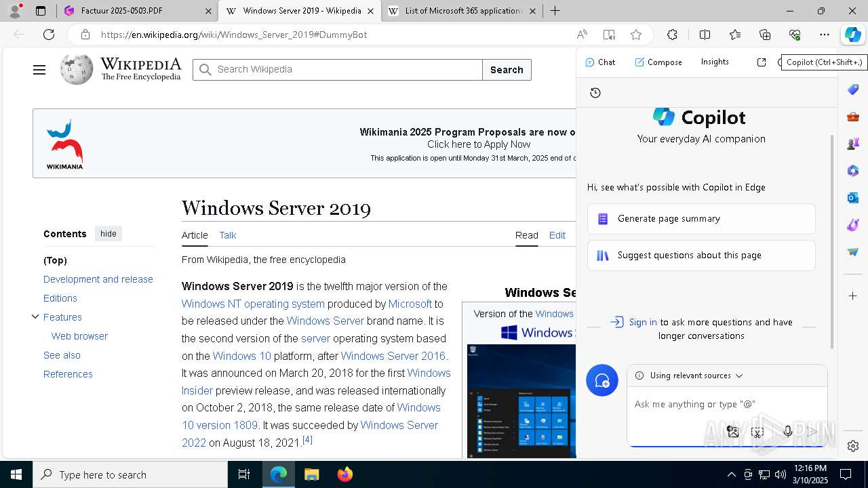This screenshot has width=868, height=488.
Task: Launch Firefox from taskbar
Action: pyautogui.click(x=344, y=474)
